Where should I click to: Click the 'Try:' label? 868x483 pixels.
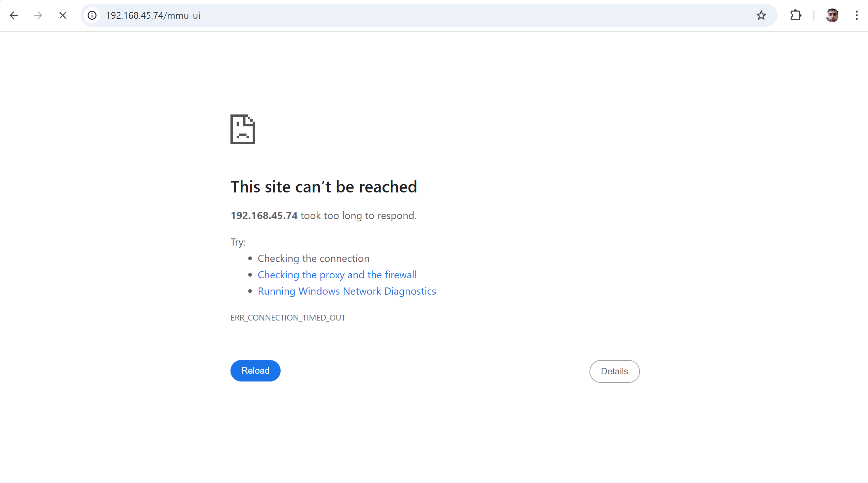238,242
